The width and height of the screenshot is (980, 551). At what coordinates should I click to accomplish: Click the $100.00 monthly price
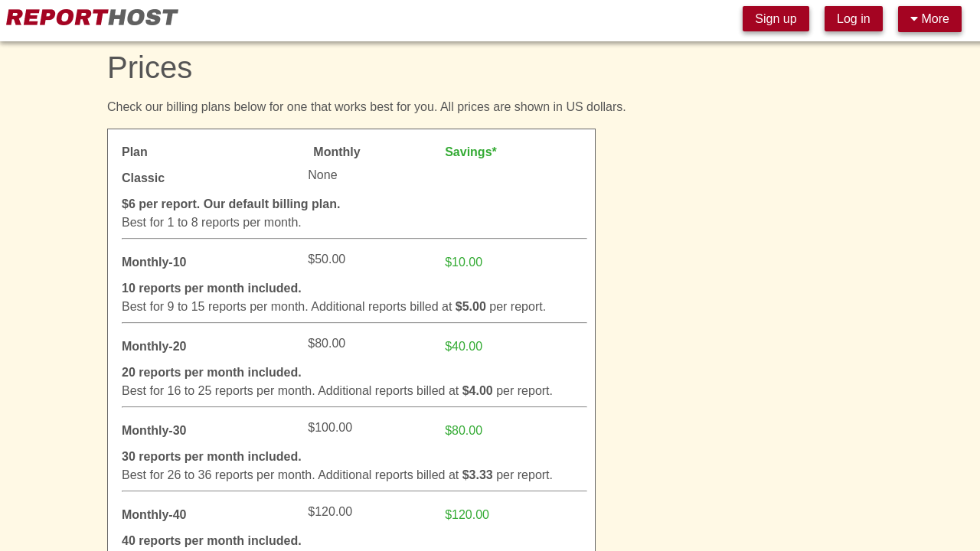pyautogui.click(x=330, y=428)
